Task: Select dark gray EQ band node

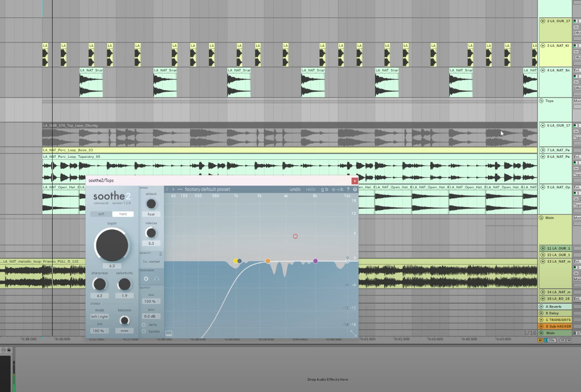Action: point(239,261)
